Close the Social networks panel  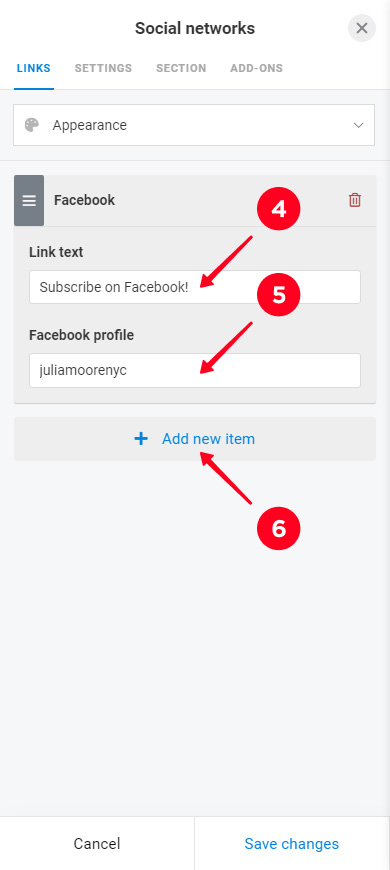[x=362, y=28]
